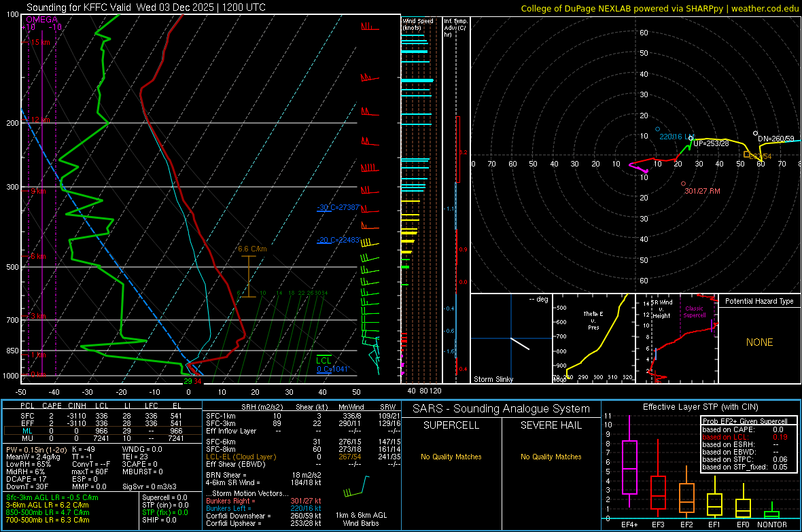The height and width of the screenshot is (532, 802).
Task: Click the 'Corfidi Downshear' line
Action: (x=264, y=516)
